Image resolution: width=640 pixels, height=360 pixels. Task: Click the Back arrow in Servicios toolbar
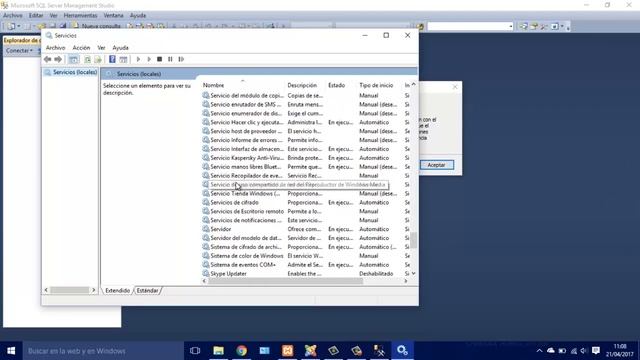[47, 59]
